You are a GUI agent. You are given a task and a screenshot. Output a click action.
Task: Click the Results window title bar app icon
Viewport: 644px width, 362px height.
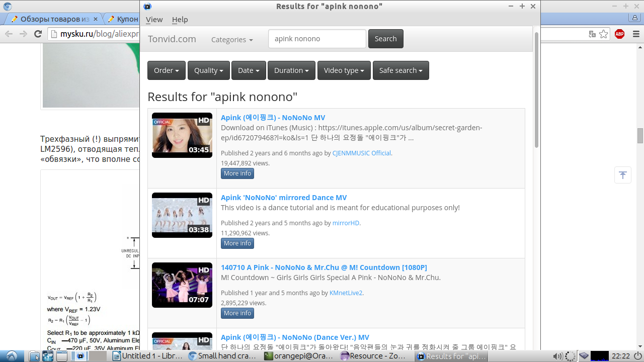(x=147, y=6)
